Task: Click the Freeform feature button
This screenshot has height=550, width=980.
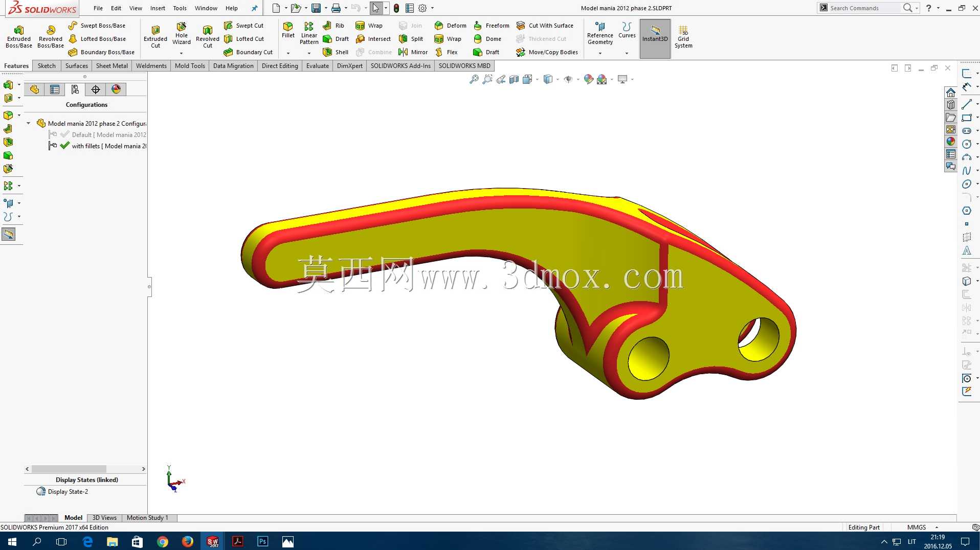Action: (492, 26)
